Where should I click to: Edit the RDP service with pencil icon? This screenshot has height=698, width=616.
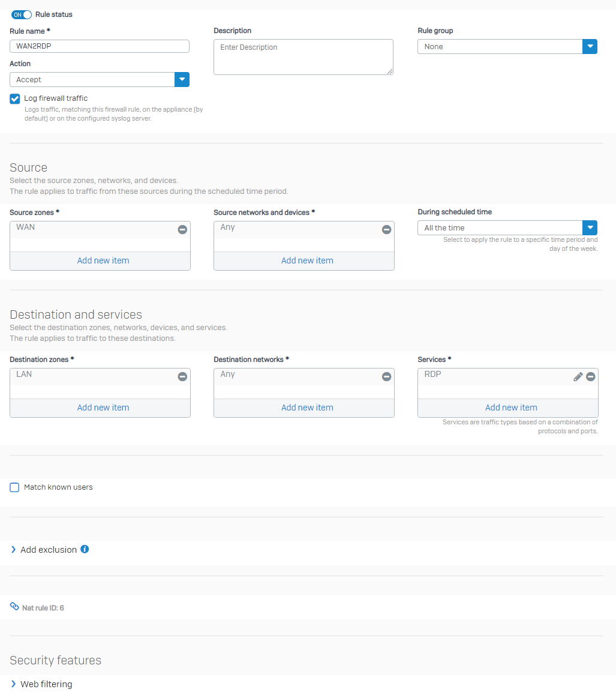pos(578,376)
